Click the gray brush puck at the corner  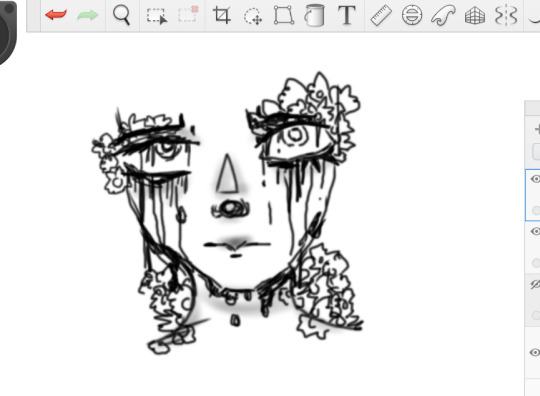(x=8, y=33)
